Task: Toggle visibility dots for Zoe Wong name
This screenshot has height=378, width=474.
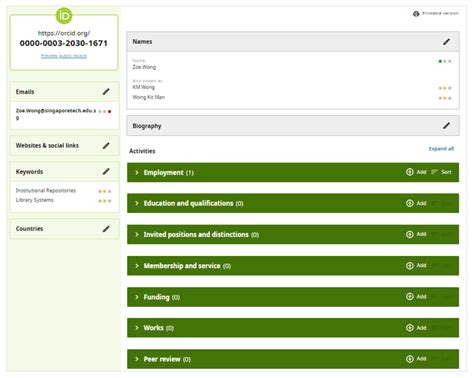Action: pyautogui.click(x=445, y=61)
